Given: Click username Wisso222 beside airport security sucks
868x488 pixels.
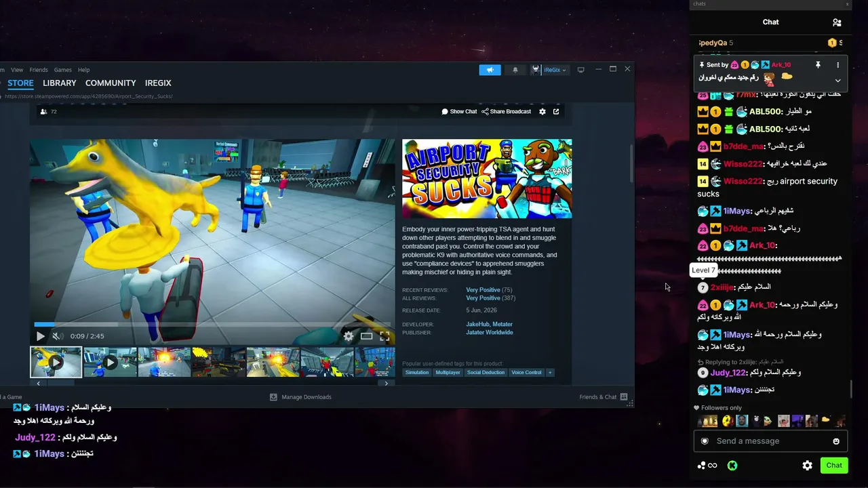Looking at the screenshot, I should click(743, 182).
